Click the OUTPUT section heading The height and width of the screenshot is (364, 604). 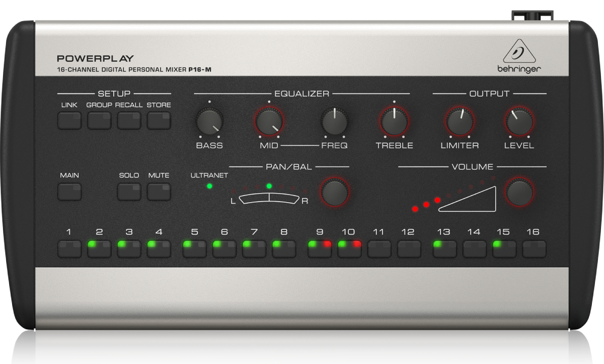(x=489, y=94)
